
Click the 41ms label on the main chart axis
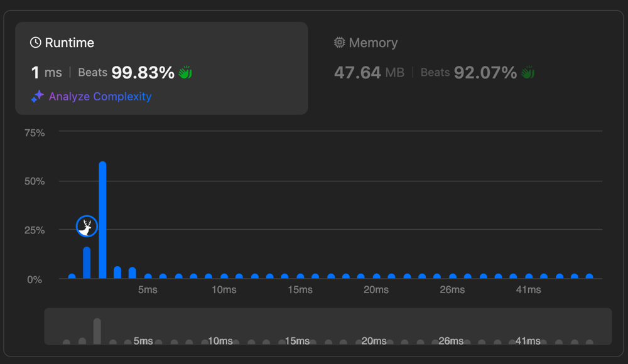tap(528, 290)
